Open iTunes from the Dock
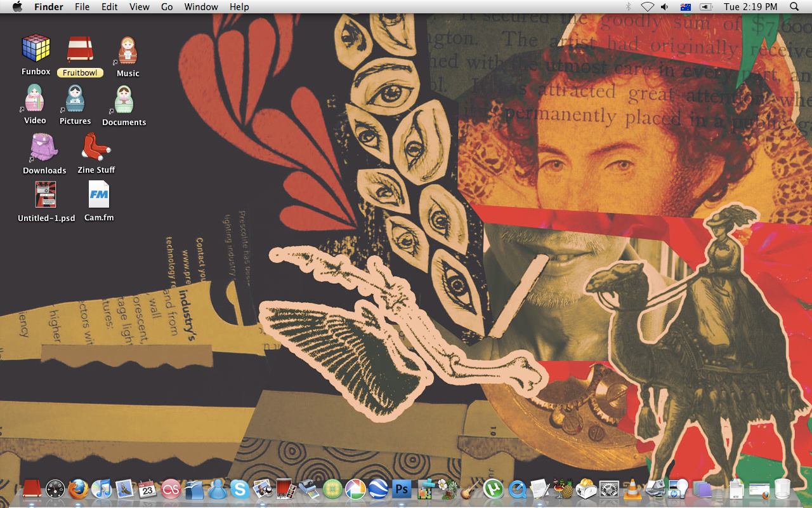 tap(101, 489)
